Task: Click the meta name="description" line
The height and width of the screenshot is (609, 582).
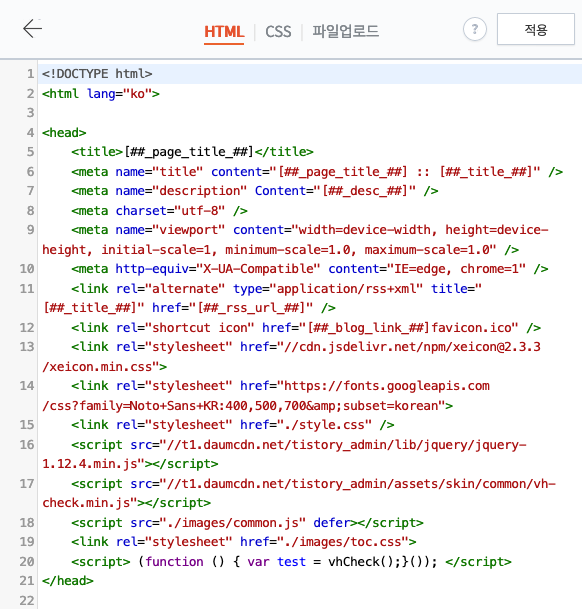Action: [255, 191]
